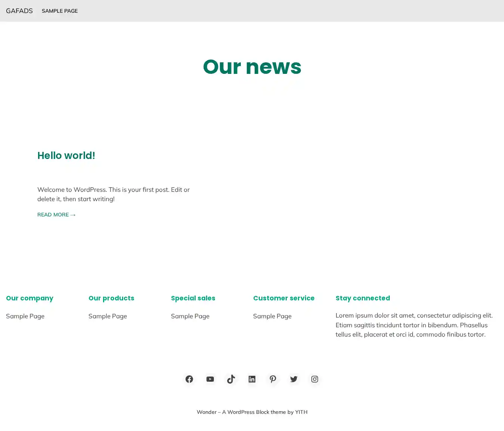Screen dimensions: 504x431
Task: Click the Lorem ipsum footer paragraph
Action: click(x=414, y=325)
